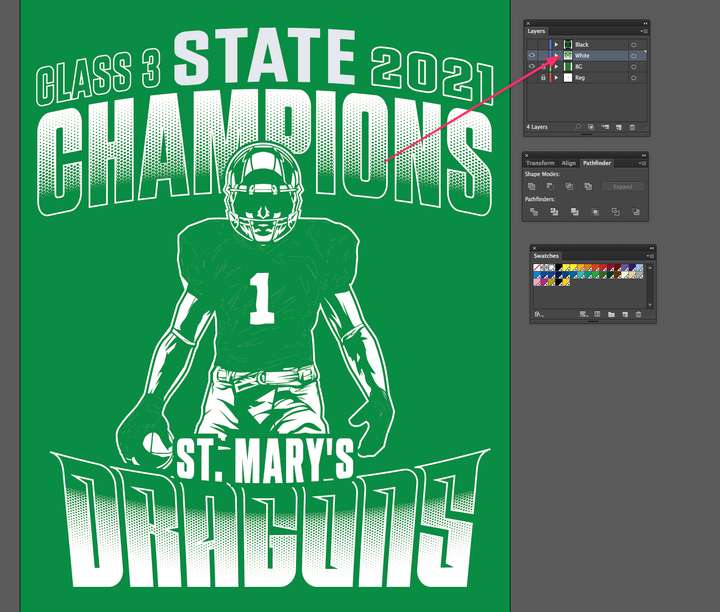The width and height of the screenshot is (720, 612).
Task: Pick the pink swatch in third row
Action: [x=537, y=282]
